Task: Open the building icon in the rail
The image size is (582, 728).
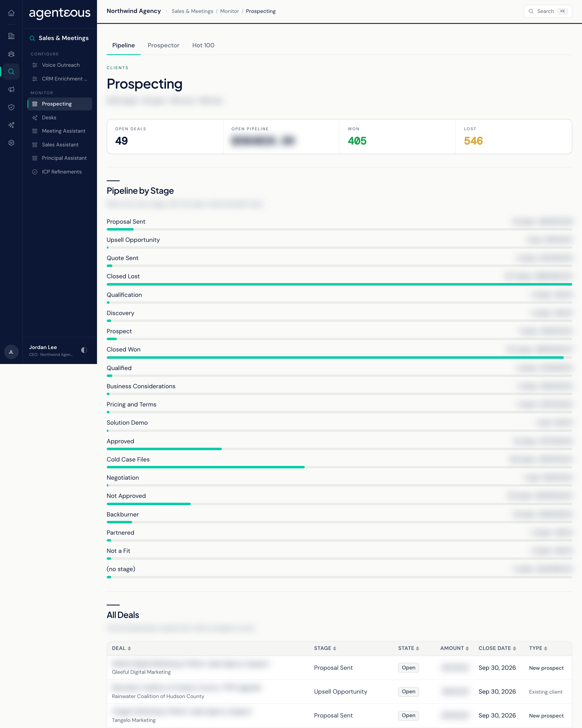Action: 11,36
